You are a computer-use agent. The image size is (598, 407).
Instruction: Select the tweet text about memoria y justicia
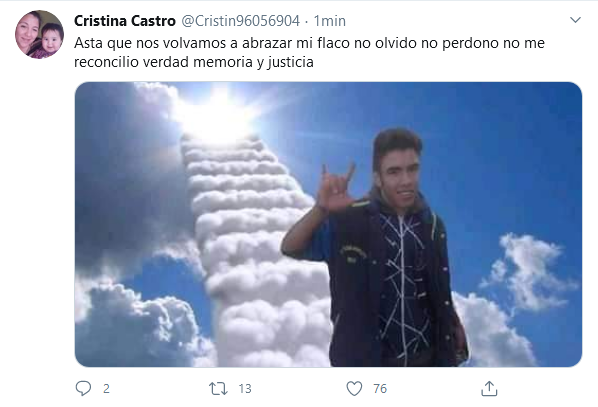(x=309, y=52)
